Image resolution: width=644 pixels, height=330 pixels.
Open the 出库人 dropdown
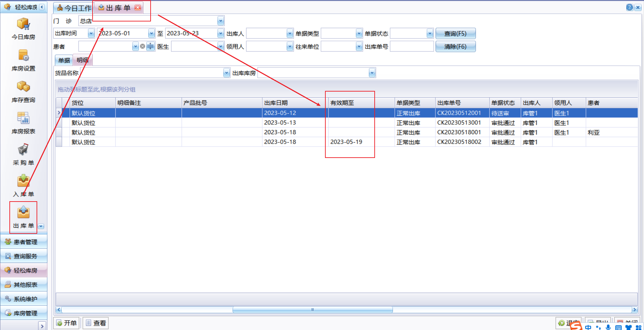click(290, 33)
